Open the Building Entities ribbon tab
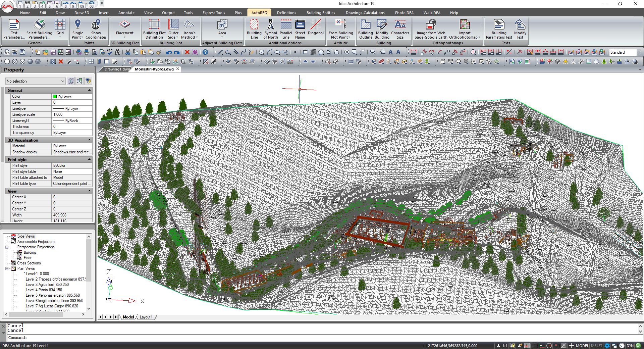644x349 pixels. [x=320, y=13]
